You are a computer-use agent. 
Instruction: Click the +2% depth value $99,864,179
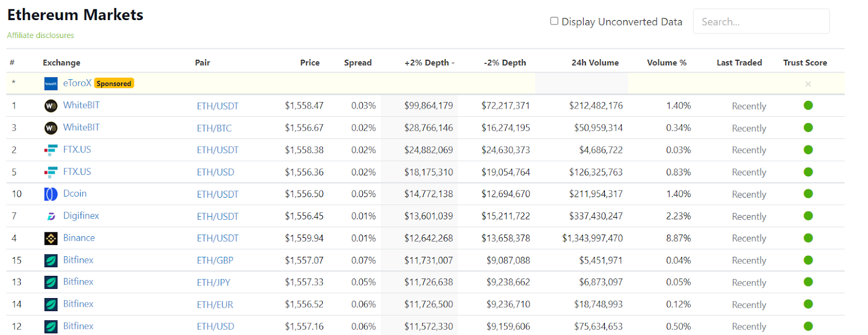tap(429, 105)
